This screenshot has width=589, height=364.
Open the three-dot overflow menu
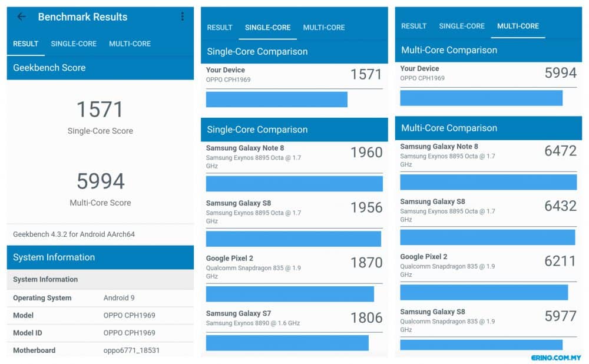click(182, 16)
